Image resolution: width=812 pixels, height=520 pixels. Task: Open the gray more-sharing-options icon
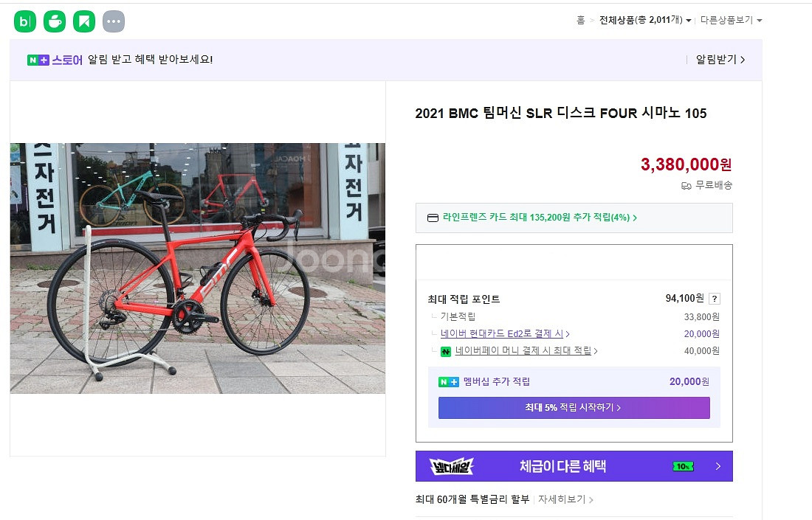(x=113, y=21)
